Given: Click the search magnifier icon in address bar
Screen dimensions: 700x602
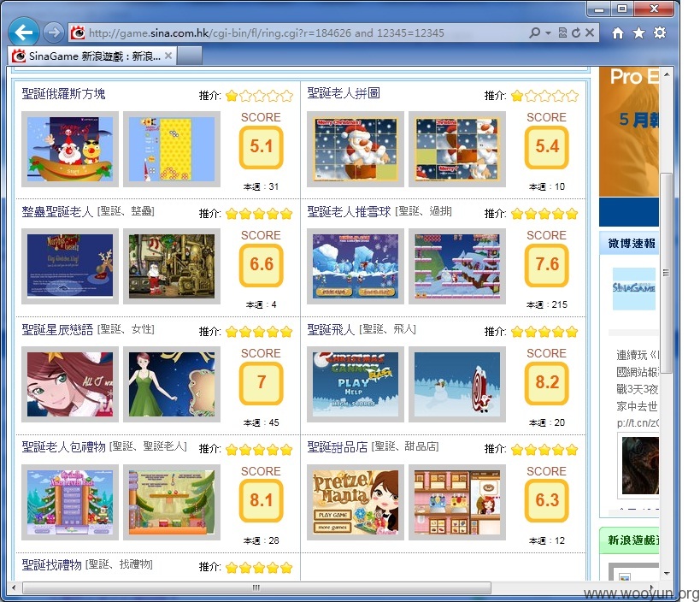Looking at the screenshot, I should click(x=534, y=32).
